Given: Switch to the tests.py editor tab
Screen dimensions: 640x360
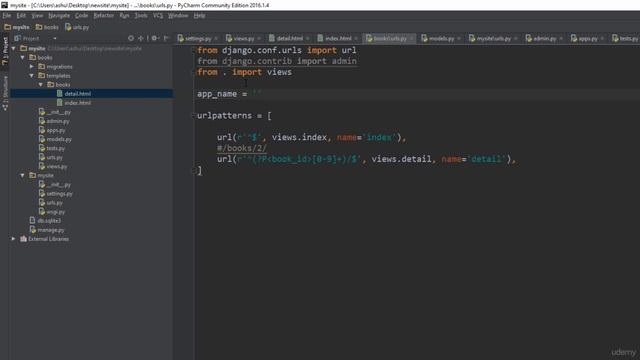Looking at the screenshot, I should tap(625, 38).
